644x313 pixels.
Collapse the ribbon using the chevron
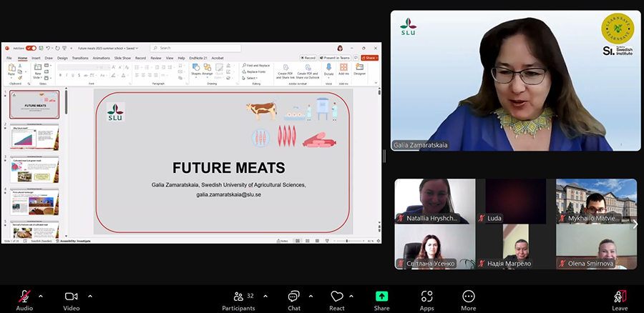pyautogui.click(x=376, y=82)
